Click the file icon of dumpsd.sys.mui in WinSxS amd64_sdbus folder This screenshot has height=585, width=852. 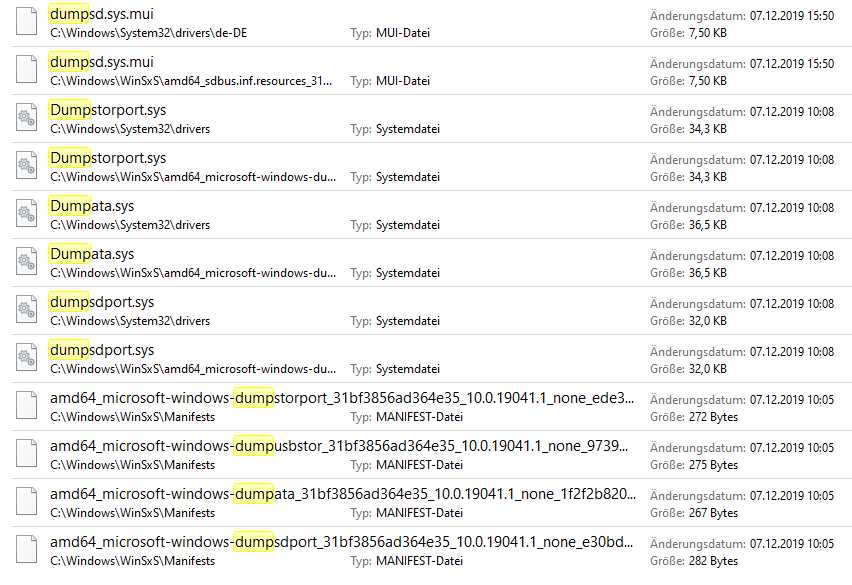(27, 69)
